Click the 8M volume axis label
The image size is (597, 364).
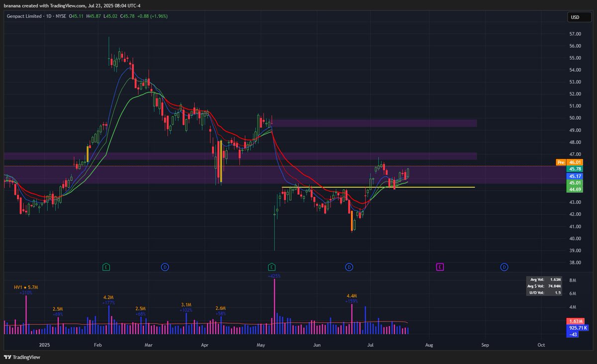(x=572, y=280)
